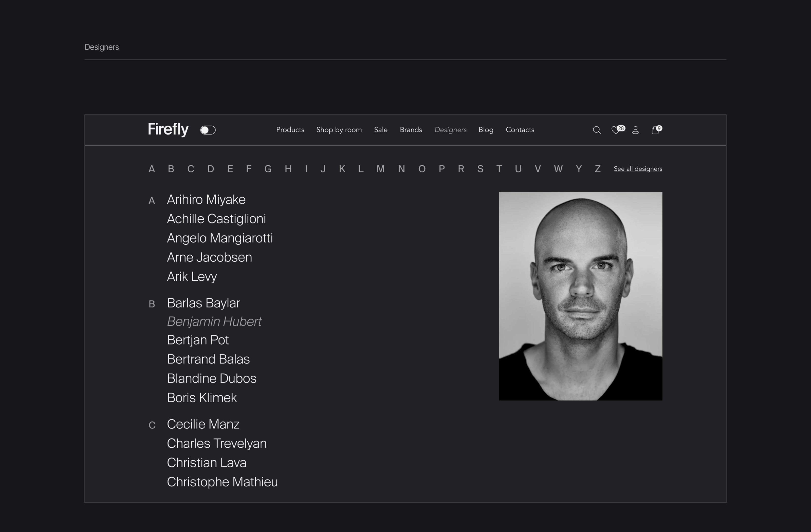
Task: Toggle the dark mode switch
Action: (208, 130)
